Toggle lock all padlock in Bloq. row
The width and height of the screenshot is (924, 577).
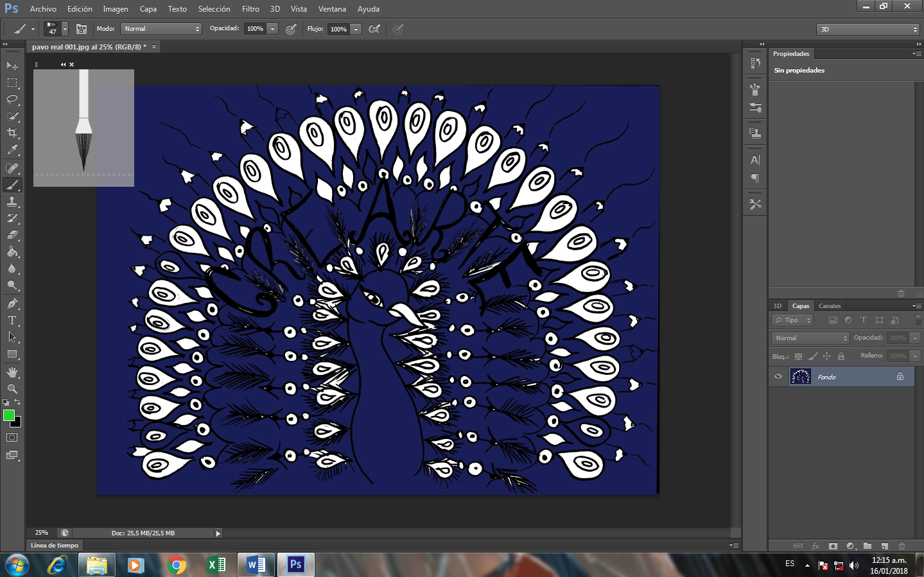point(841,356)
